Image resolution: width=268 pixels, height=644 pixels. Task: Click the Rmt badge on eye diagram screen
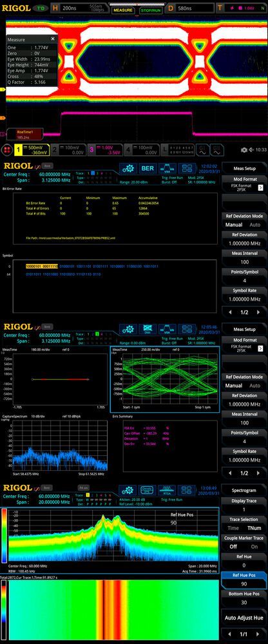[48, 327]
